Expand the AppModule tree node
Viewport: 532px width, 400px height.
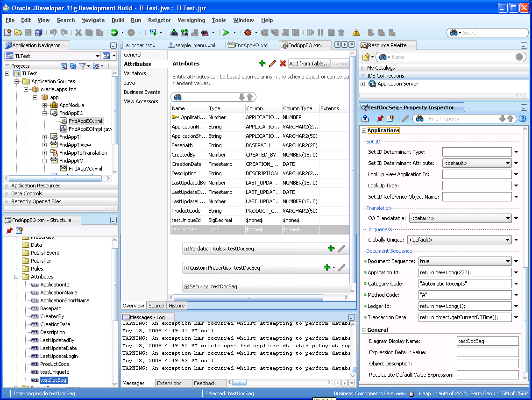pyautogui.click(x=44, y=105)
